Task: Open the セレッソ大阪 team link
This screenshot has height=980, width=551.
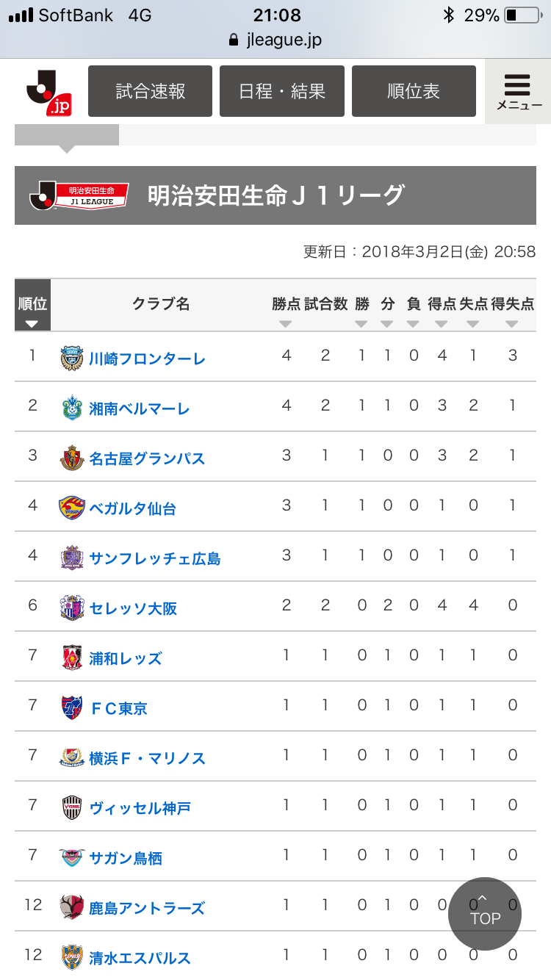Action: [x=133, y=608]
